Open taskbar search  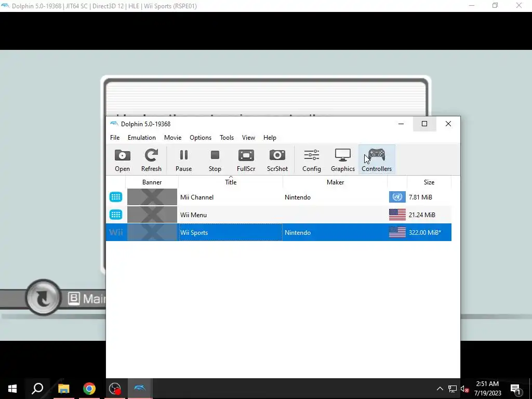click(37, 389)
